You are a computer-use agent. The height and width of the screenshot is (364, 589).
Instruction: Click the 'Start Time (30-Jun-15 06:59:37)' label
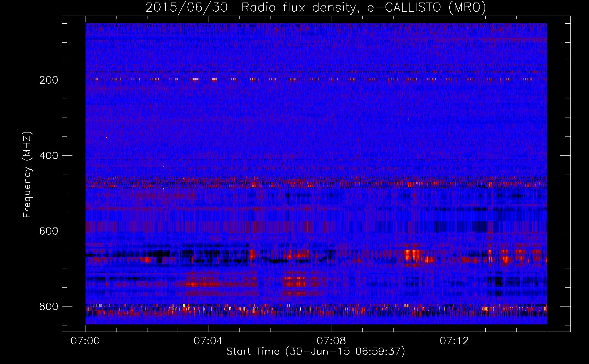coord(316,352)
